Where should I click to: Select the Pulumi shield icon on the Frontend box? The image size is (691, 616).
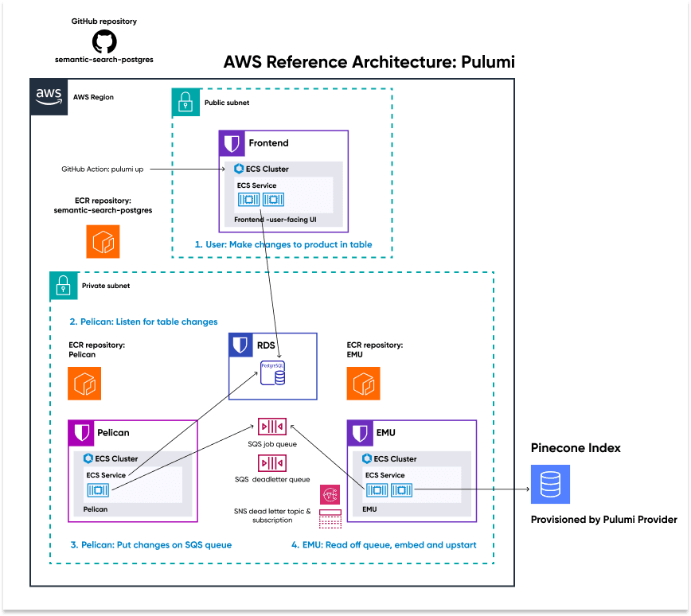coord(230,143)
